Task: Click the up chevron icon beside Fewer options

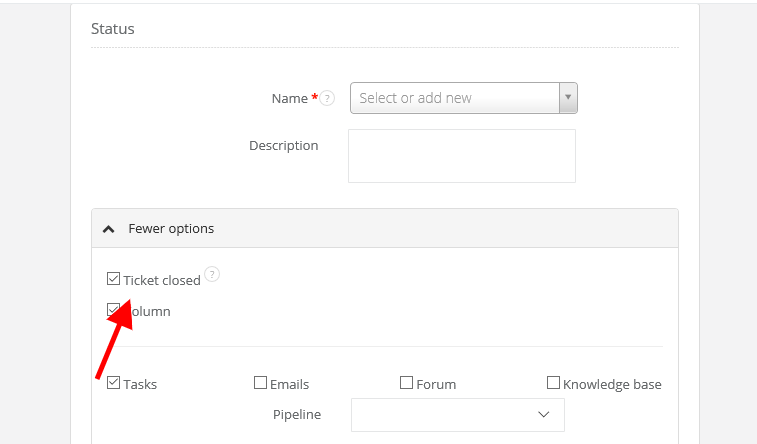Action: point(109,229)
